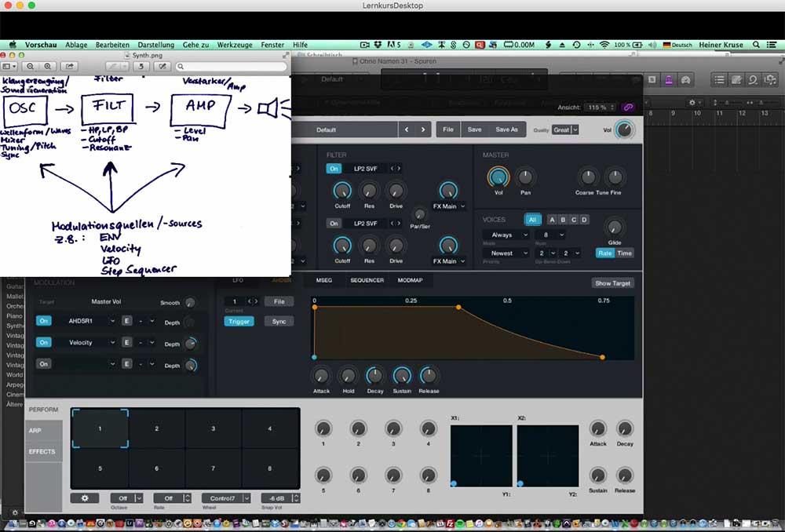Screen dimensions: 785x532
Task: Select performance pad 3
Action: (x=213, y=428)
